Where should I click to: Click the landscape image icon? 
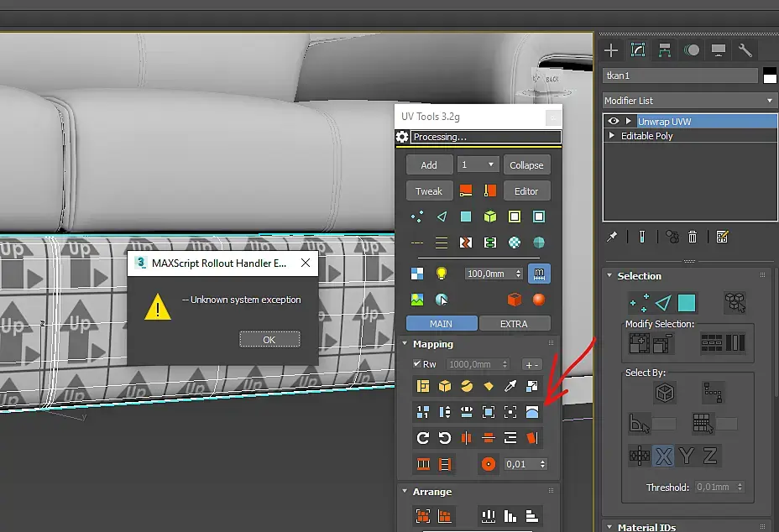[417, 300]
